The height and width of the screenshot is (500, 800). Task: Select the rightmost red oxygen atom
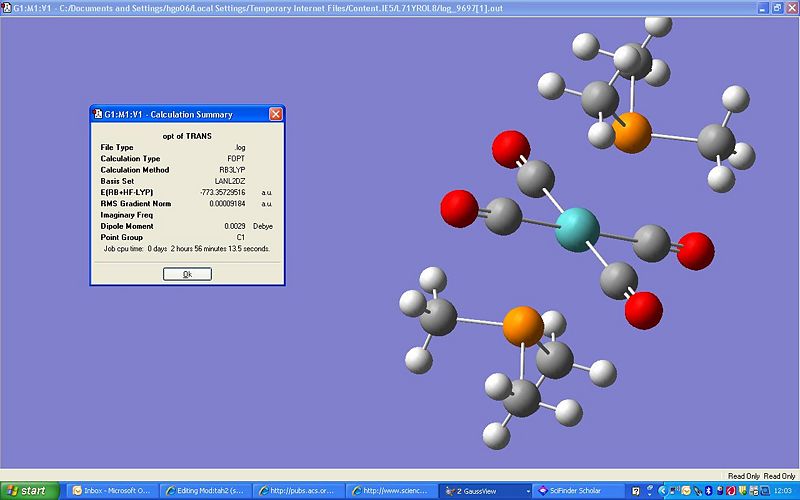tap(695, 251)
